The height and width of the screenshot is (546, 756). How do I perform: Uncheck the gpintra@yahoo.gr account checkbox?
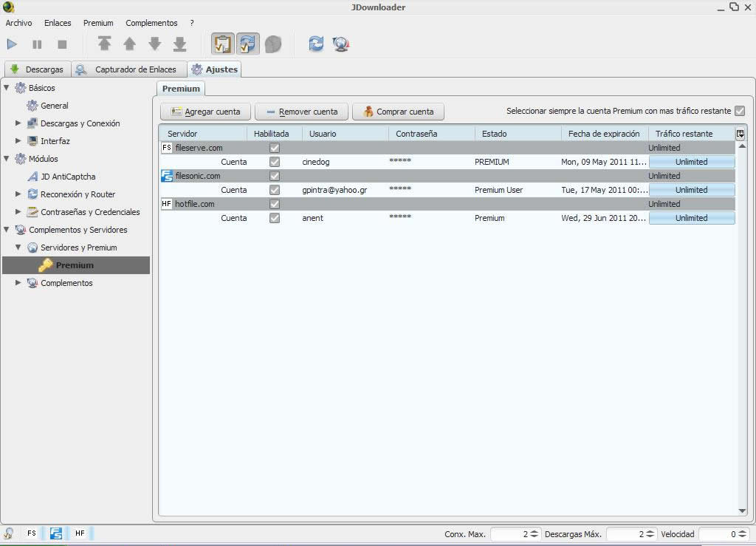[275, 190]
